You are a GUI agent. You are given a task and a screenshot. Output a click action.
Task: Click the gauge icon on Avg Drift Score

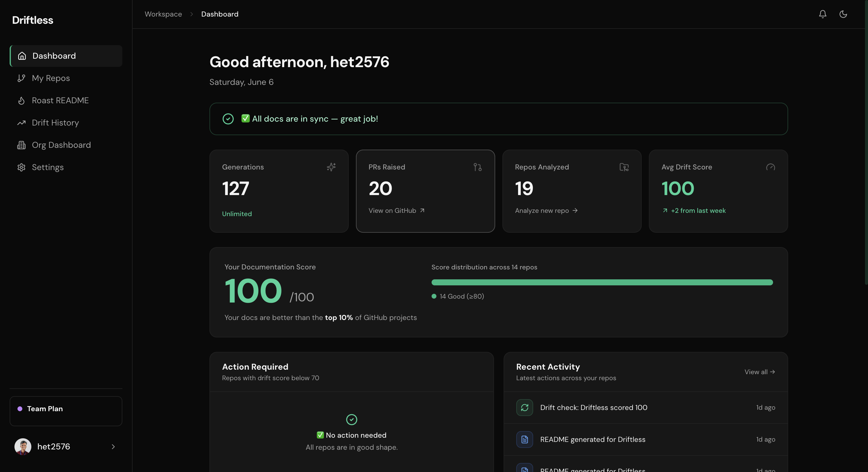pos(770,167)
